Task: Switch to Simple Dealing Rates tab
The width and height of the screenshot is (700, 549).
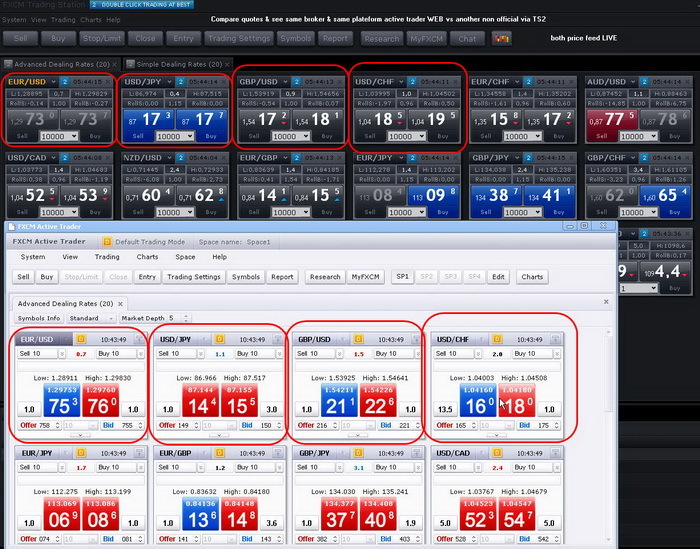Action: [x=179, y=64]
